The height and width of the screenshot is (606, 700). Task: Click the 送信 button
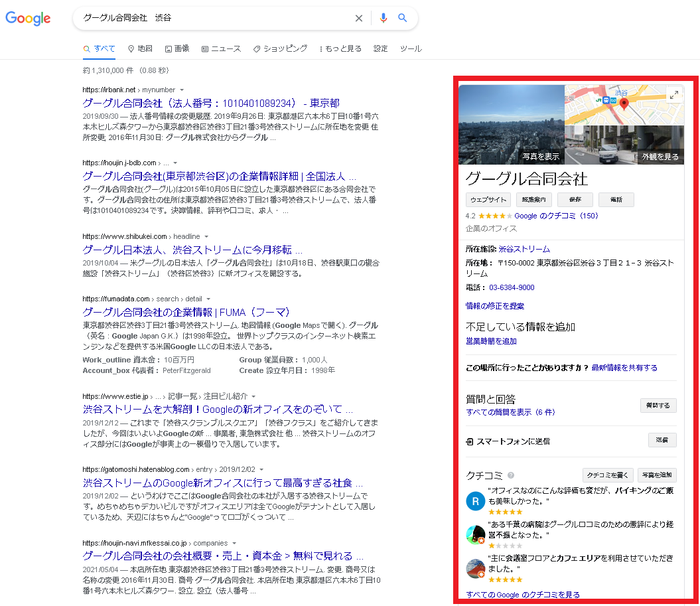click(x=662, y=440)
